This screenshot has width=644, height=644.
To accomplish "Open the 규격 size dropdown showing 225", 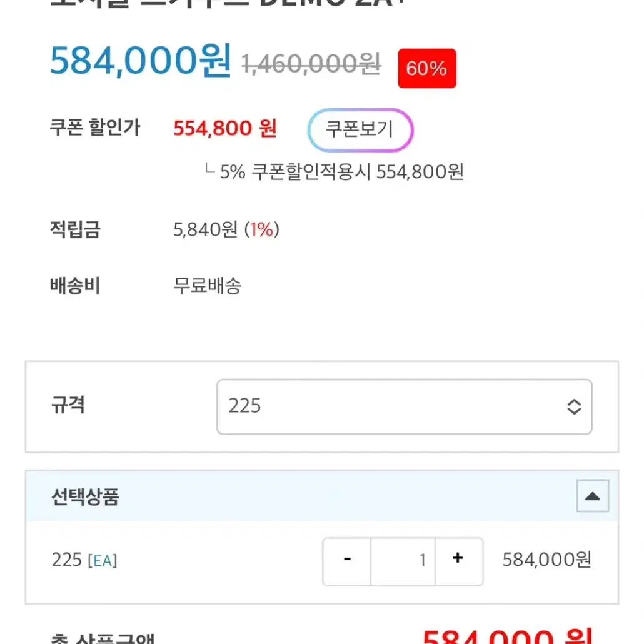I will (x=404, y=406).
